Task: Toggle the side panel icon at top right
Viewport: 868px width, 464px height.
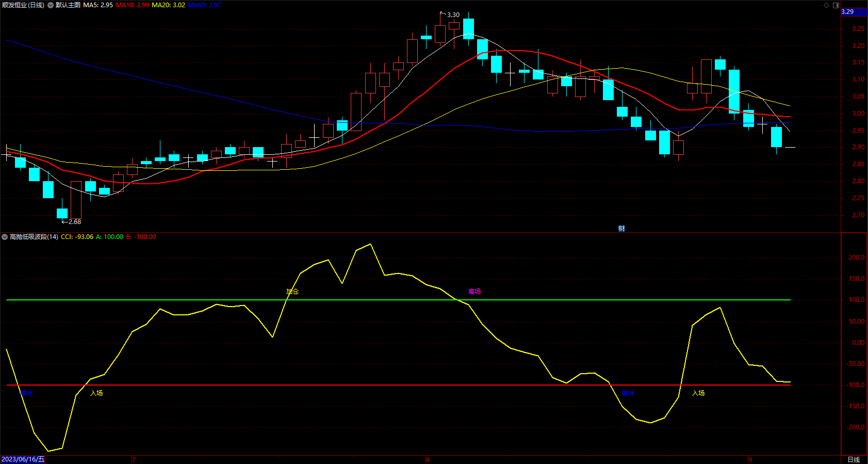Action: click(x=836, y=5)
